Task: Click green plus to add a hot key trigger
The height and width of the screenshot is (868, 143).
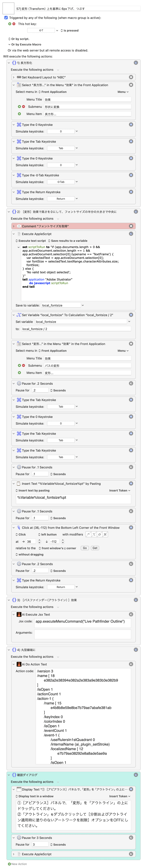Action: (10, 24)
